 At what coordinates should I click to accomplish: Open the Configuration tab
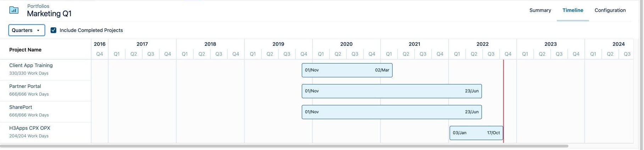(x=610, y=10)
